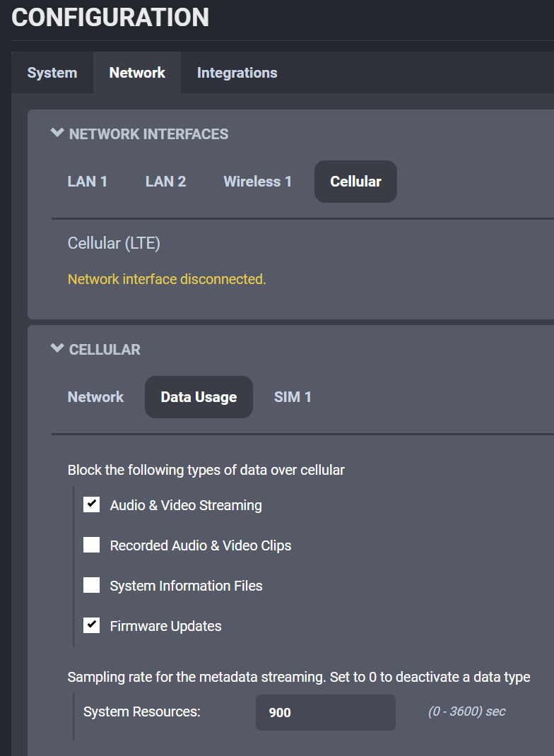Enable blocking Recorded Audio & Video Clips
The width and height of the screenshot is (554, 756).
pyautogui.click(x=92, y=545)
